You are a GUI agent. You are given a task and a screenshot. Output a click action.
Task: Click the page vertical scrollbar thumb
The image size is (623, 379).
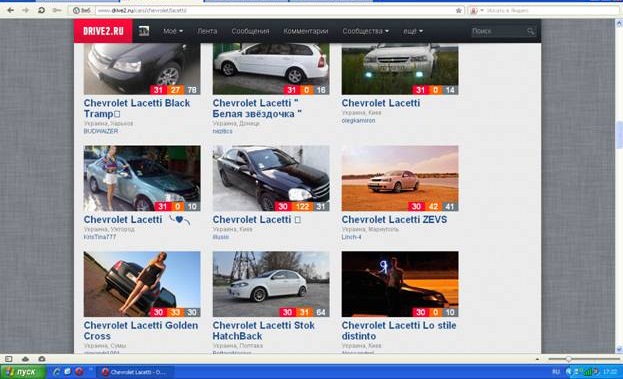click(x=619, y=135)
